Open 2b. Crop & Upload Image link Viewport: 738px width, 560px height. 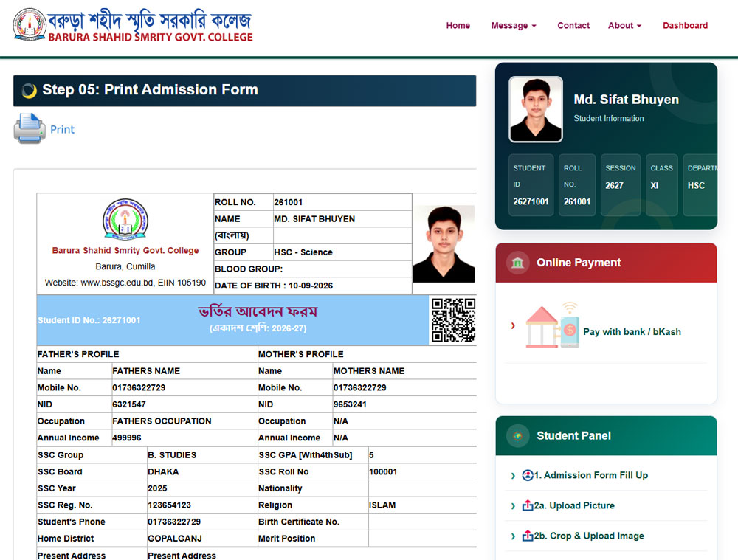[x=589, y=536]
